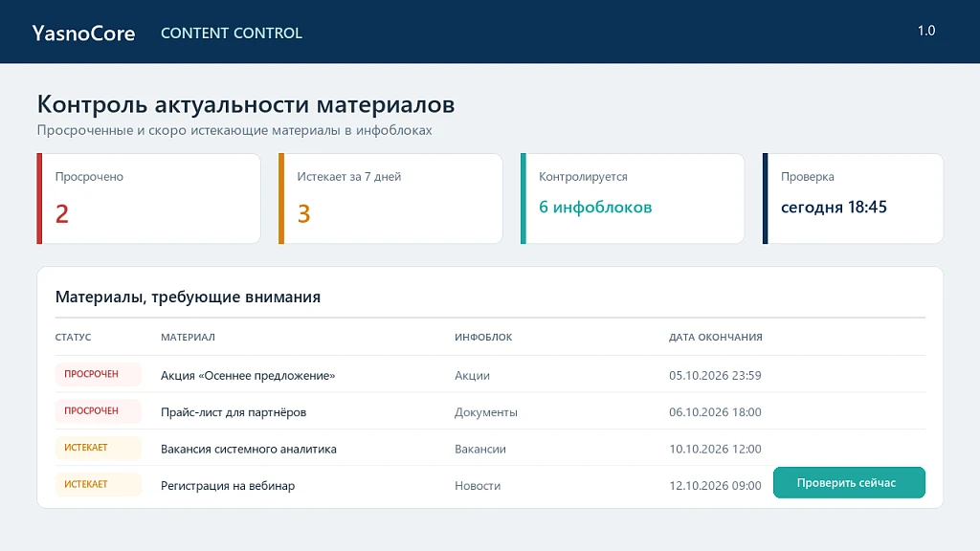This screenshot has width=980, height=551.
Task: Click ПРОСРОЧЕН badge for 'Осеннее предложение' row
Action: click(x=99, y=374)
